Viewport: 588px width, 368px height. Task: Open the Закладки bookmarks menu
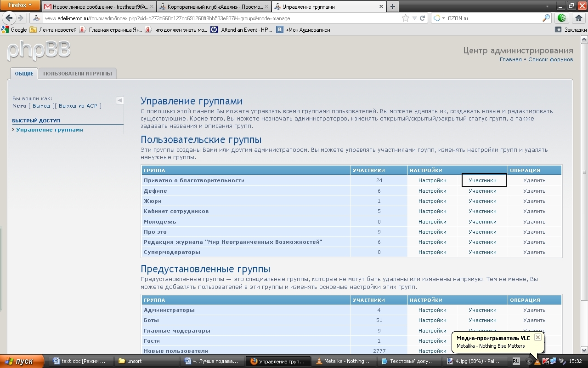coord(571,30)
